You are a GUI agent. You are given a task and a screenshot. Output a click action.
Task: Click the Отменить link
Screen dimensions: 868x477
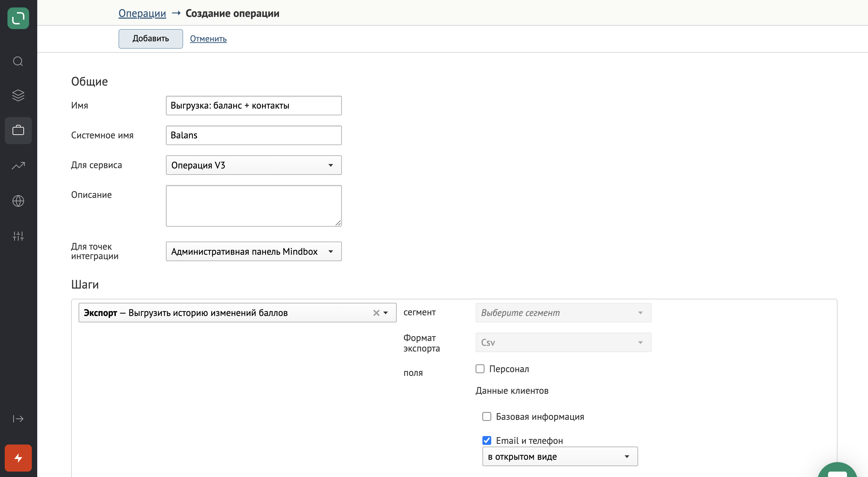coord(208,39)
